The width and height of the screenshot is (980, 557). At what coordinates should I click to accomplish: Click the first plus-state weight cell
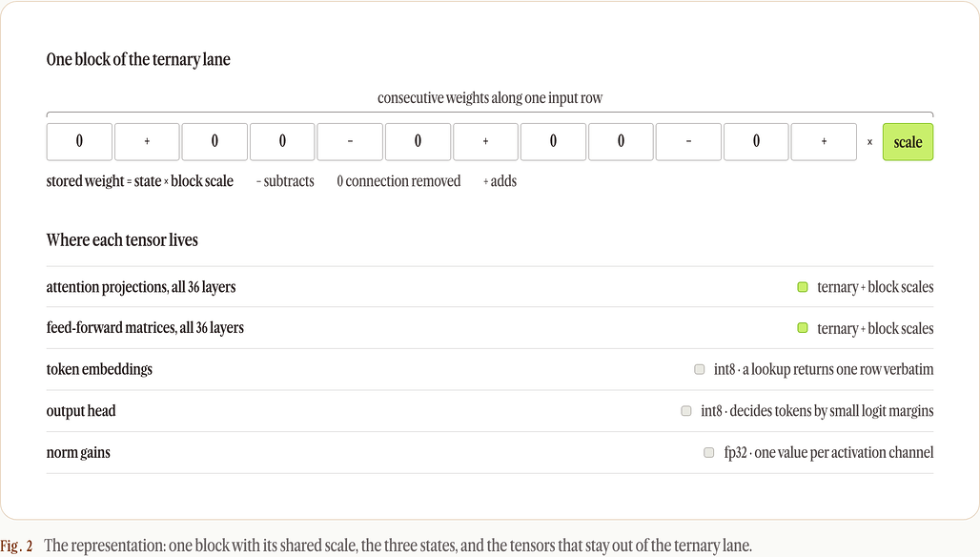[x=147, y=142]
